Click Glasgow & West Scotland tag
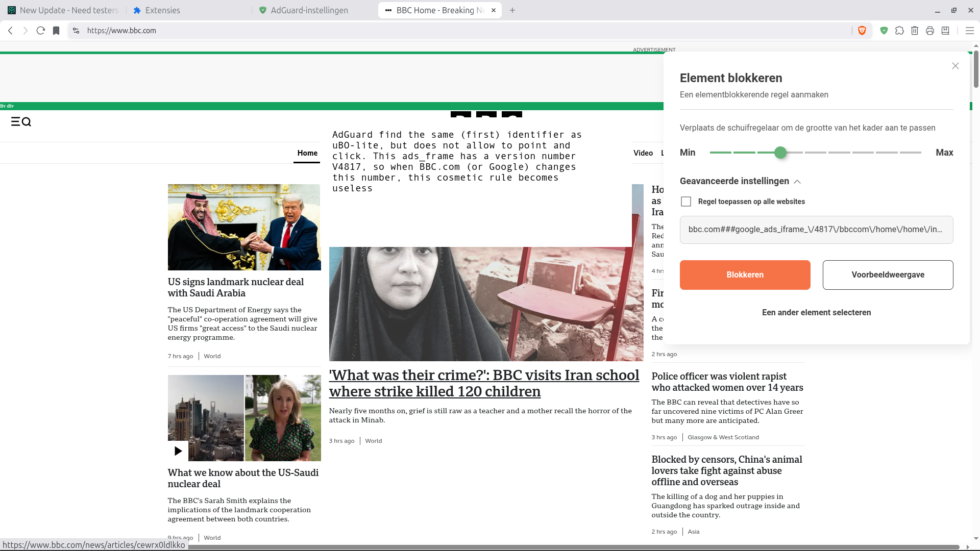 [x=723, y=437]
